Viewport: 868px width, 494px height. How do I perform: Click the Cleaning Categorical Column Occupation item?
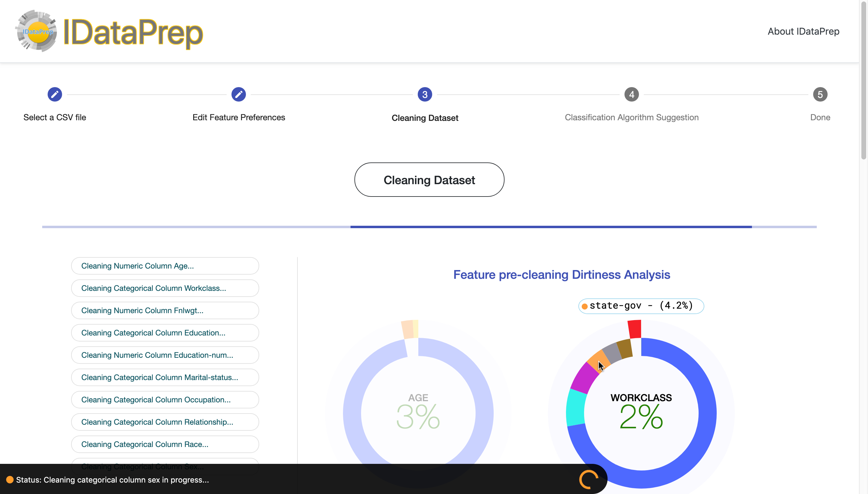[165, 400]
